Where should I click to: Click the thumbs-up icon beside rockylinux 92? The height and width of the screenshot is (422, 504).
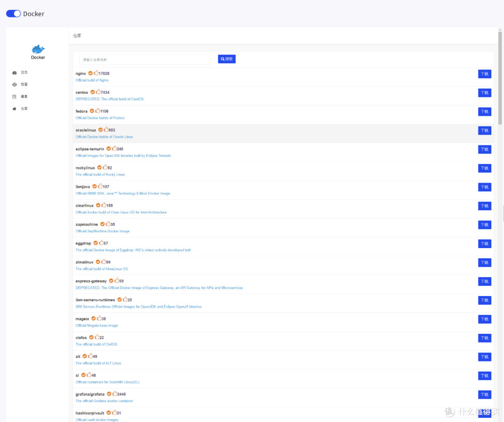point(105,167)
